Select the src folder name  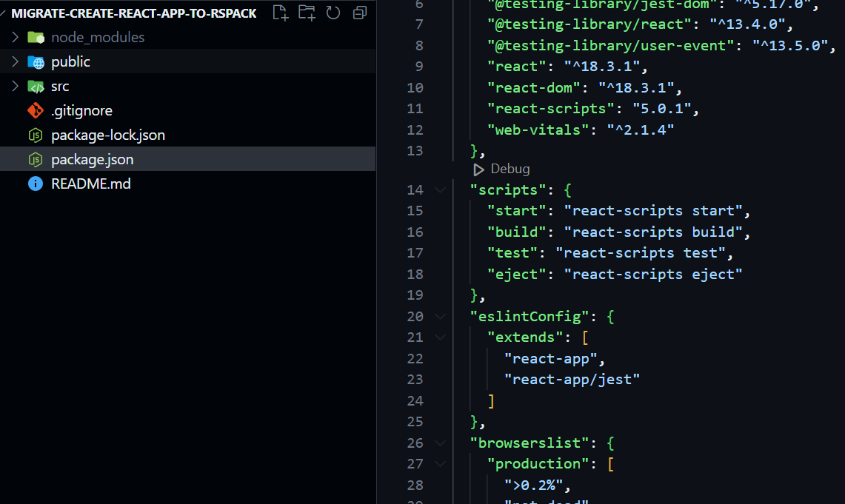pyautogui.click(x=60, y=86)
